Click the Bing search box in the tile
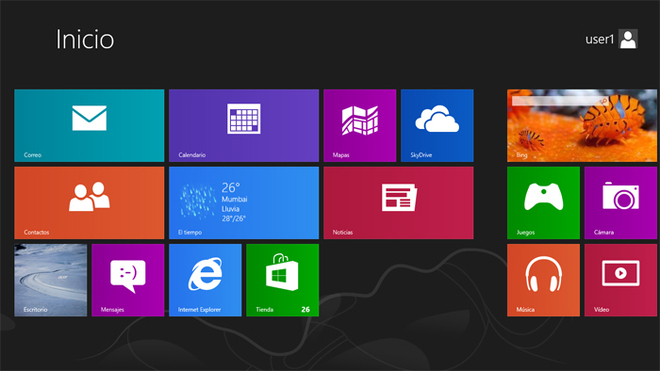Image resolution: width=660 pixels, height=371 pixels. coord(559,101)
